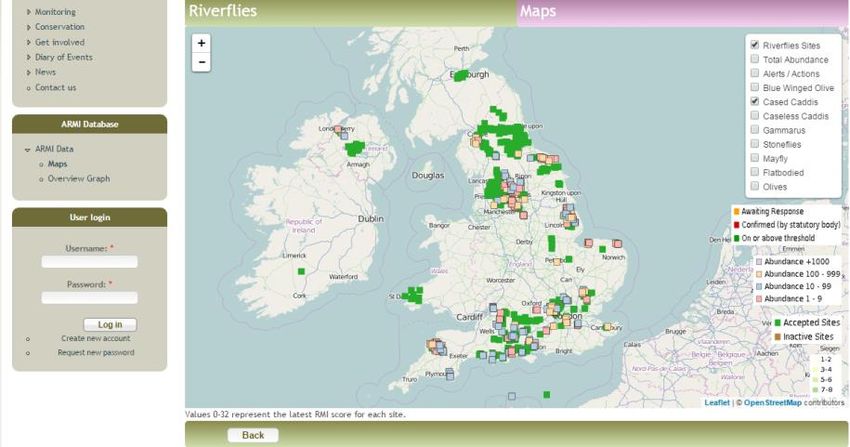Click the Abundance 1 - 9 legend swatch
The image size is (850, 447).
coord(759,299)
